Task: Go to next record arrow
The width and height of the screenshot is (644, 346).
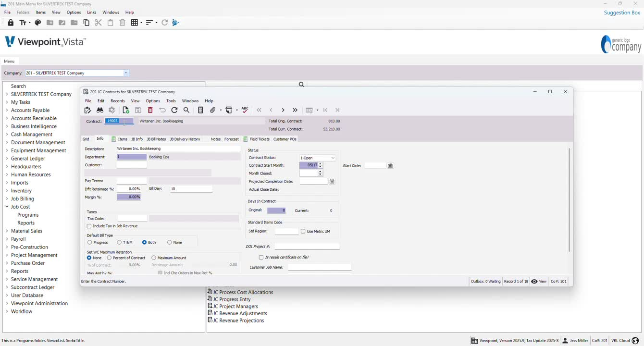Action: [x=283, y=110]
